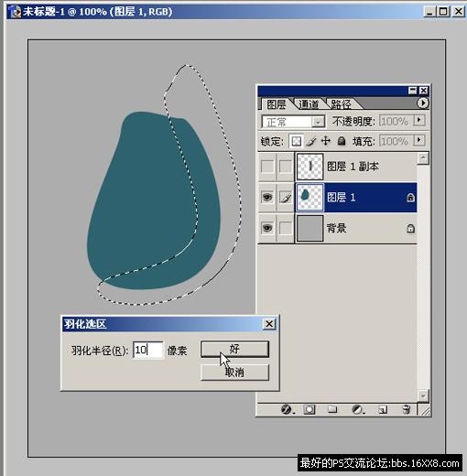Hide the 背景 layer eye icon
The width and height of the screenshot is (467, 476).
point(267,228)
